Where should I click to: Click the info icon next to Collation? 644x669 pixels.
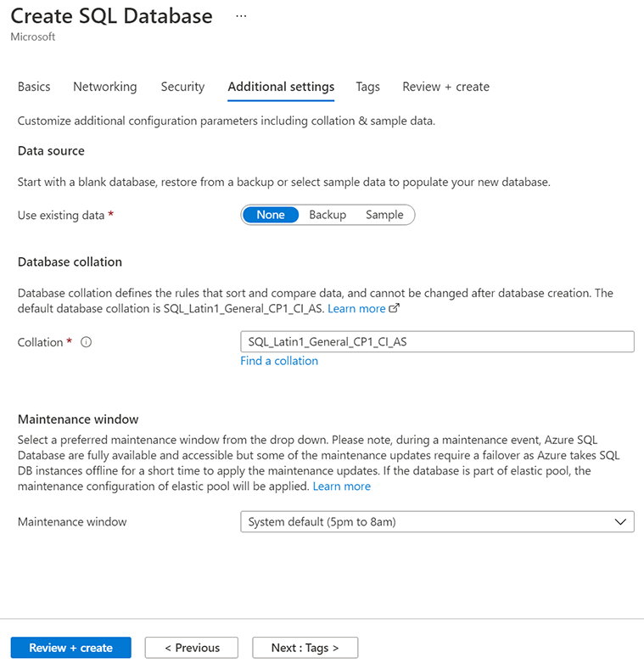click(x=86, y=342)
